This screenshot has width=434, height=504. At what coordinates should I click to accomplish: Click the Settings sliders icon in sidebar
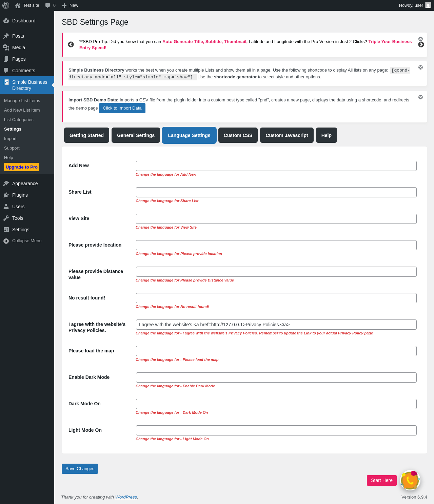(x=6, y=230)
